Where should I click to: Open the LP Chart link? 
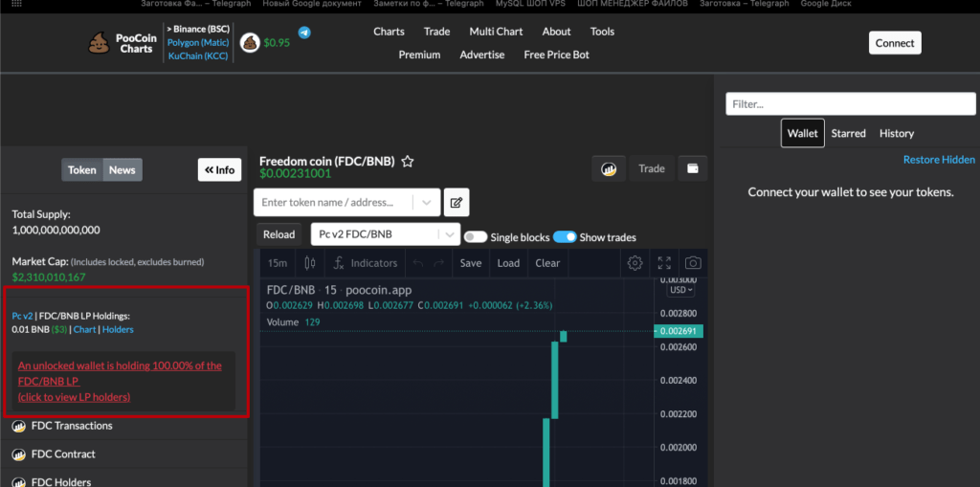pyautogui.click(x=84, y=329)
